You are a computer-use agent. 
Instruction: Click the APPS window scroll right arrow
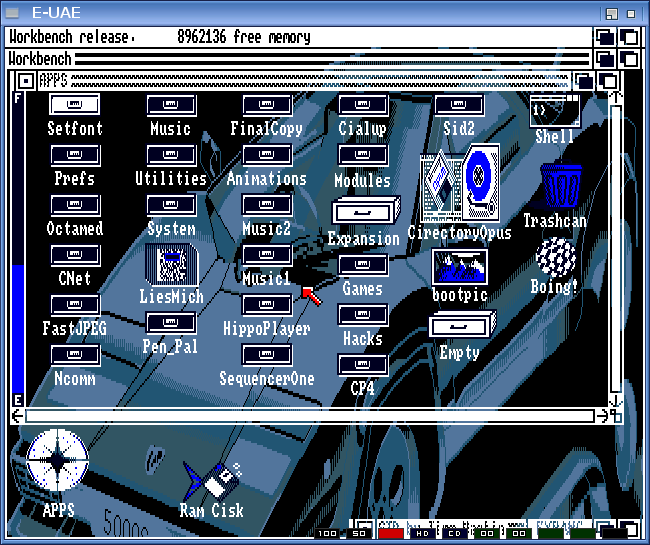pos(602,416)
